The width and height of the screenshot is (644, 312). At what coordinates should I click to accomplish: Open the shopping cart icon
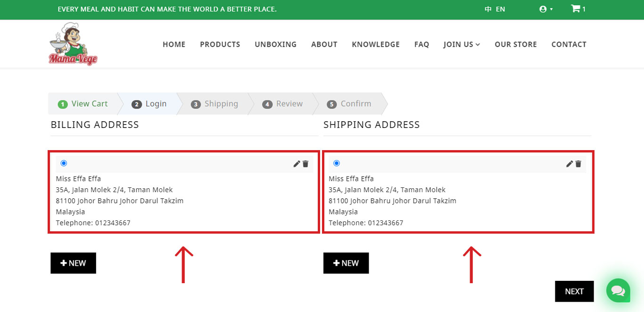[576, 9]
